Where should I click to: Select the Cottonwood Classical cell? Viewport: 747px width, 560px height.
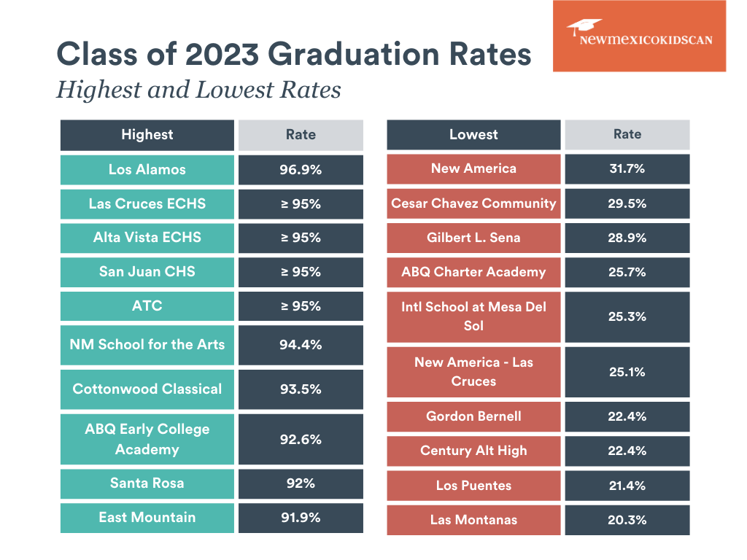point(147,389)
